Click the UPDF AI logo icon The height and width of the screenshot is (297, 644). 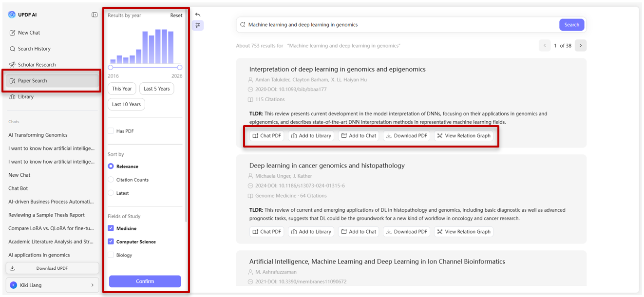(x=12, y=15)
